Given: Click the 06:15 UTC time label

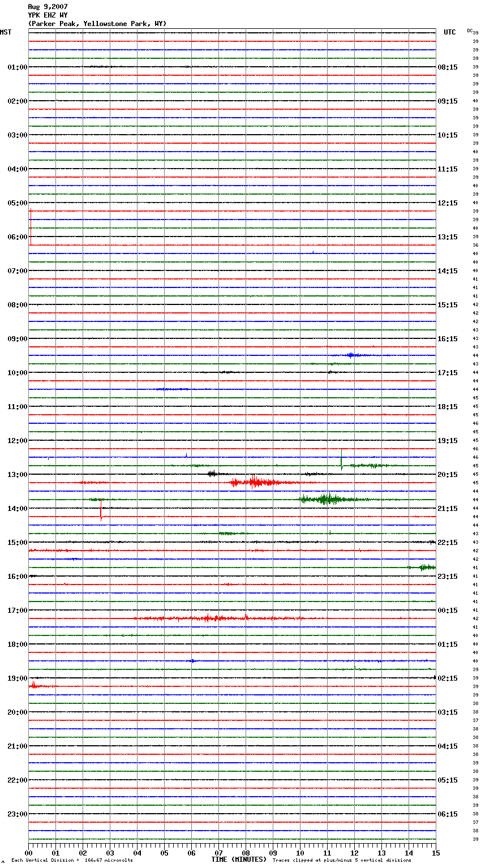Looking at the screenshot, I should [448, 814].
